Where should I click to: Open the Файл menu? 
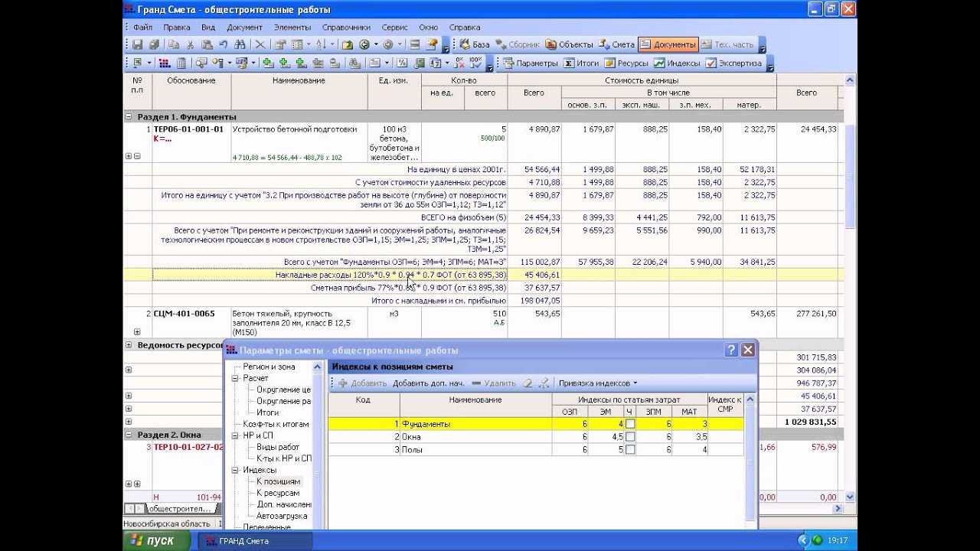(x=142, y=27)
